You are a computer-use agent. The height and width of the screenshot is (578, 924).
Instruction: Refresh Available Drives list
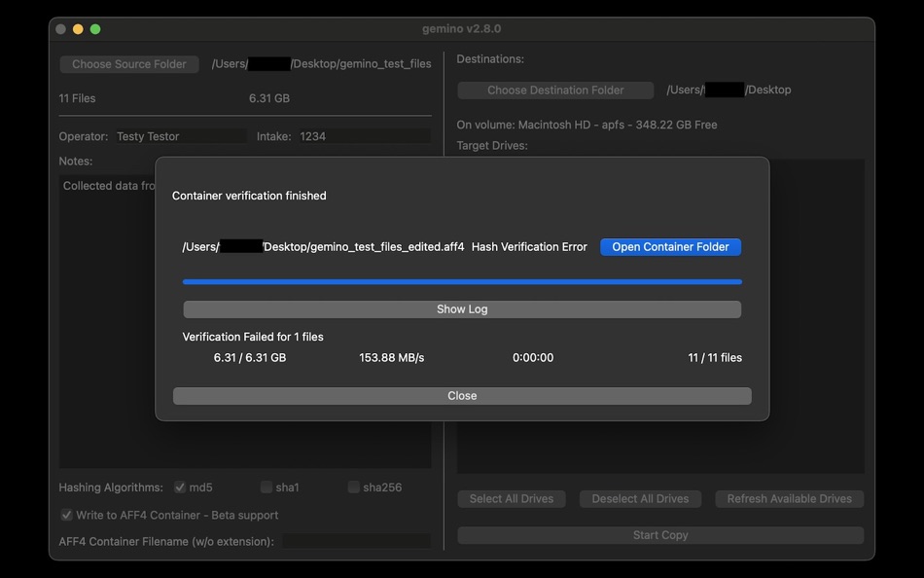point(789,499)
